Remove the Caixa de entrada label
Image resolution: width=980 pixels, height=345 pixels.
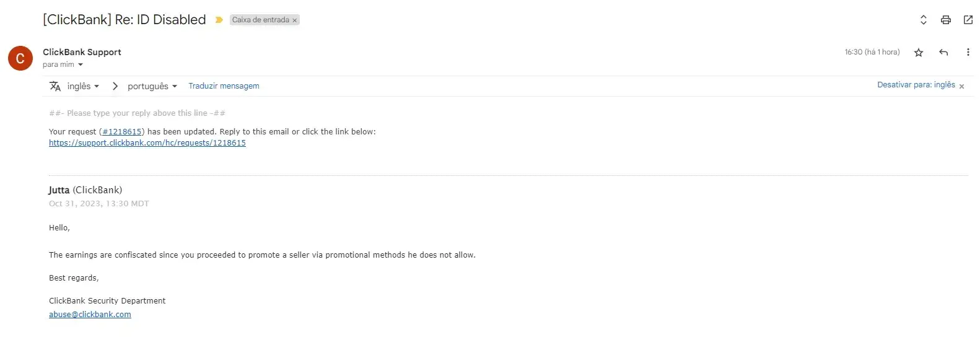295,20
